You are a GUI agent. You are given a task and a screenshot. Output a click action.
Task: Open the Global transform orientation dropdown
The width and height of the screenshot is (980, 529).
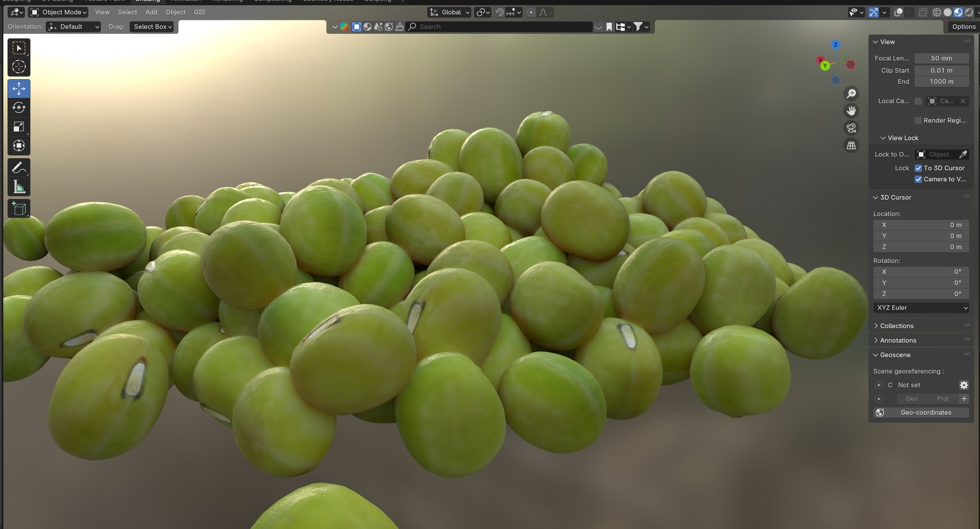pos(449,12)
